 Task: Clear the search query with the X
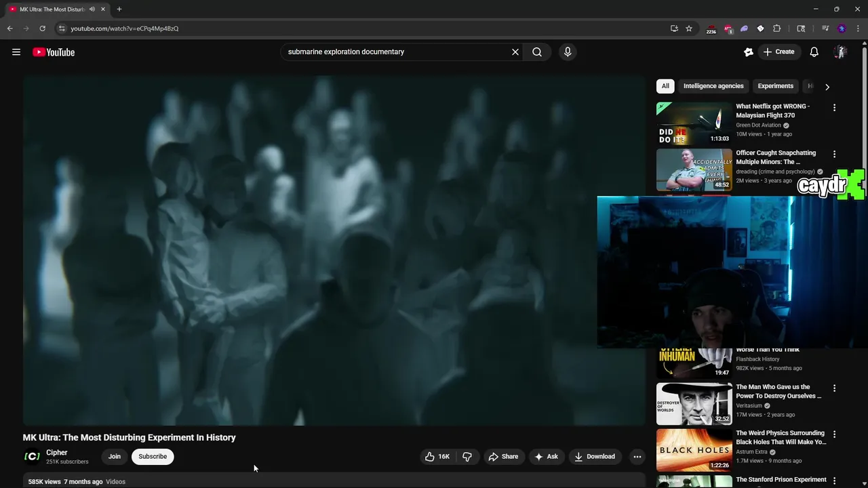(x=515, y=52)
